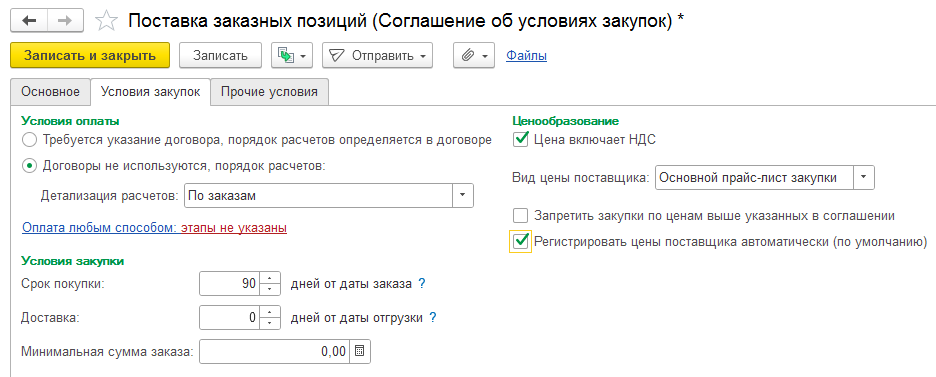Screen dimensions: 936x377
Task: Show help for Срок покупки question mark
Action: (421, 284)
